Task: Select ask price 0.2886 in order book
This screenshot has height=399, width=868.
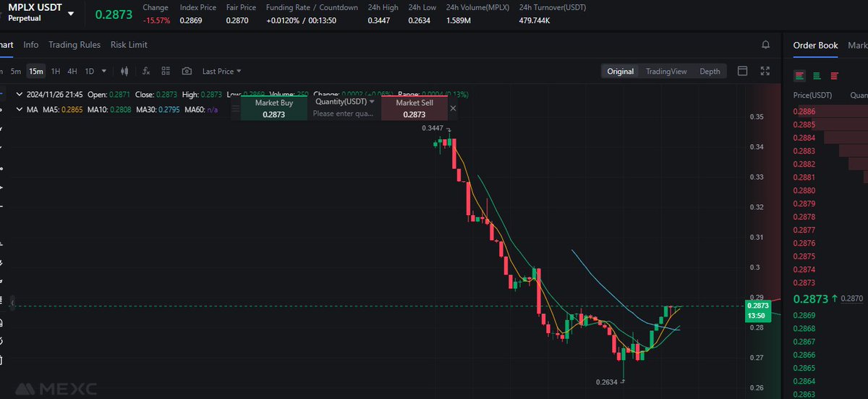Action: [x=804, y=112]
